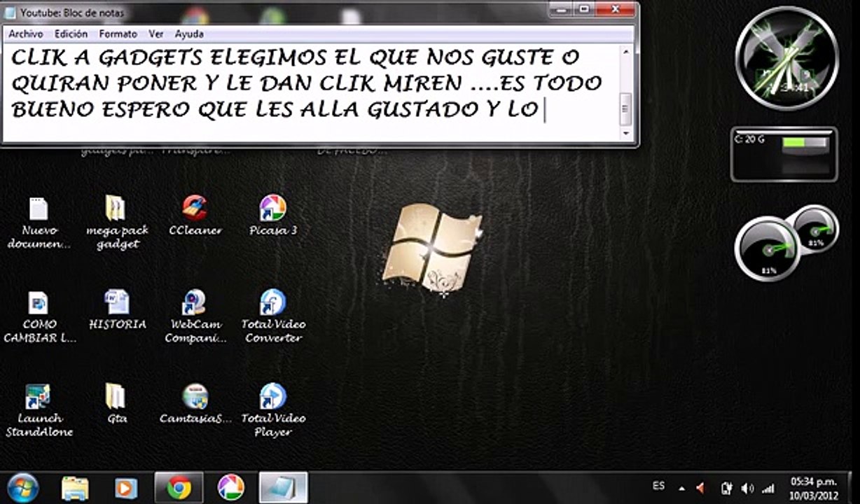860x504 pixels.
Task: Switch to Google Chrome on the taskbar
Action: 179,487
